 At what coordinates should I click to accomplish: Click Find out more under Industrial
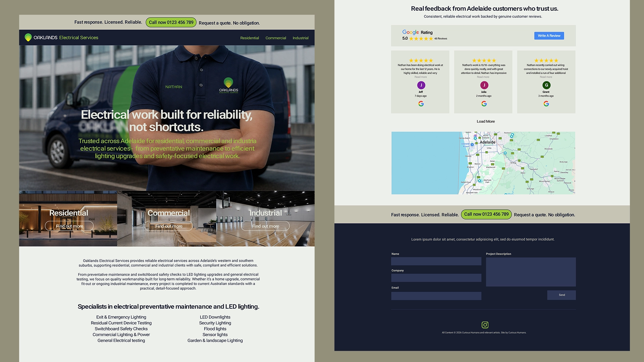coord(265,226)
